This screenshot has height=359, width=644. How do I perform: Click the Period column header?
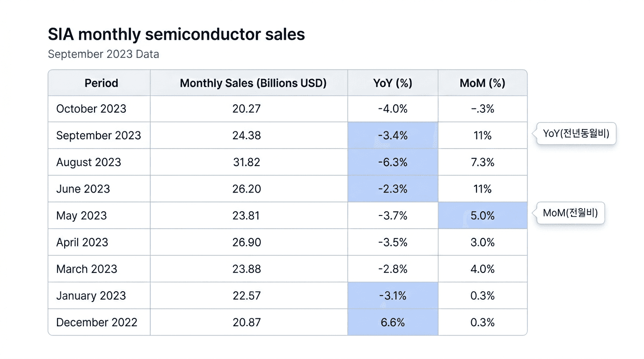101,83
